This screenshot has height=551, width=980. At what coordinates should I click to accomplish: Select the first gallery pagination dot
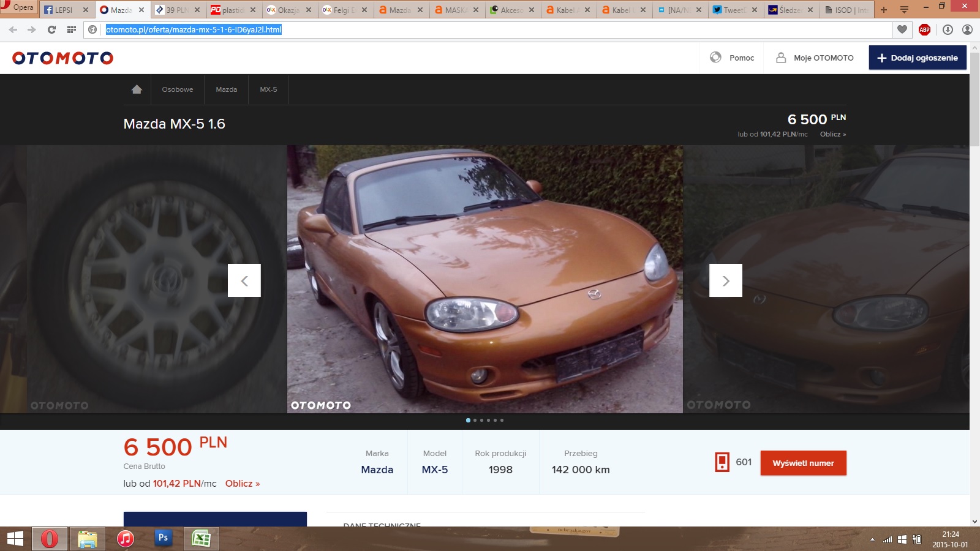click(468, 420)
